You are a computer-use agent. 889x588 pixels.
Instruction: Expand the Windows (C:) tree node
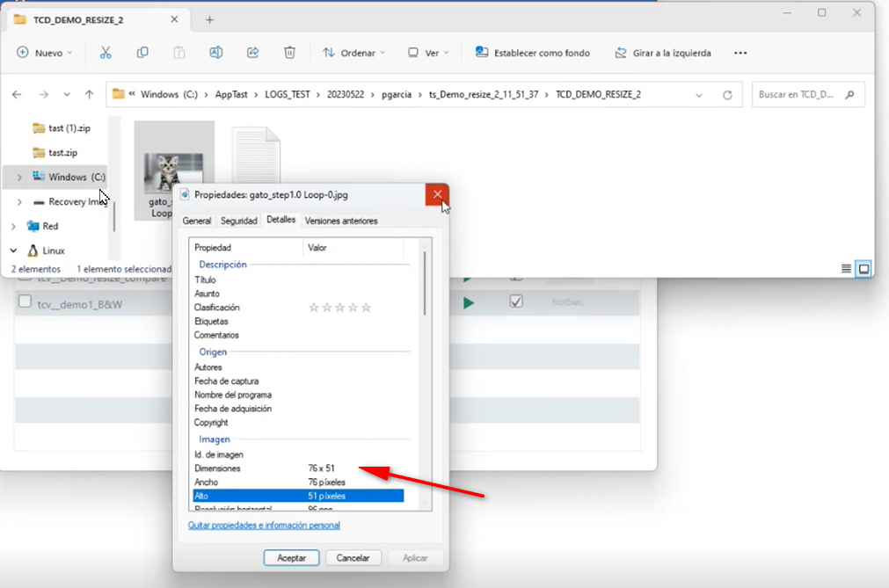coord(19,178)
